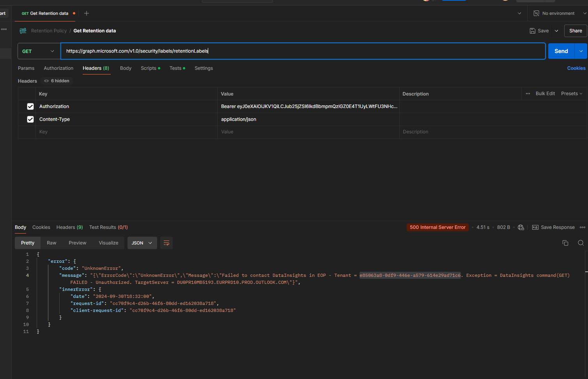
Task: Open a new request tab with the plus icon
Action: pyautogui.click(x=86, y=13)
